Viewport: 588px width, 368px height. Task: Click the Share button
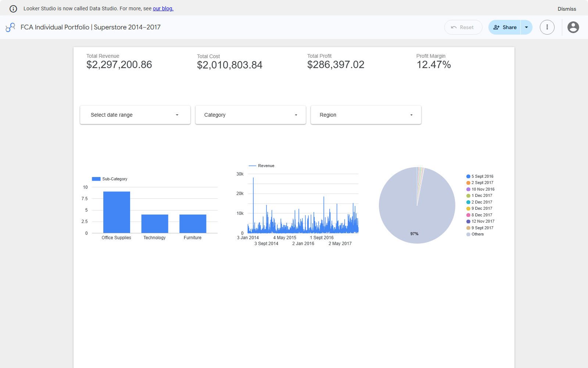click(505, 27)
